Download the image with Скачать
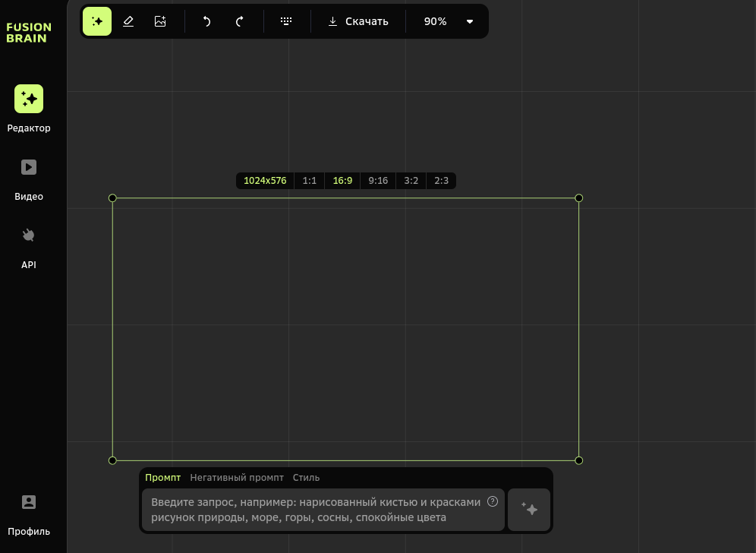This screenshot has height=553, width=756. click(x=358, y=21)
